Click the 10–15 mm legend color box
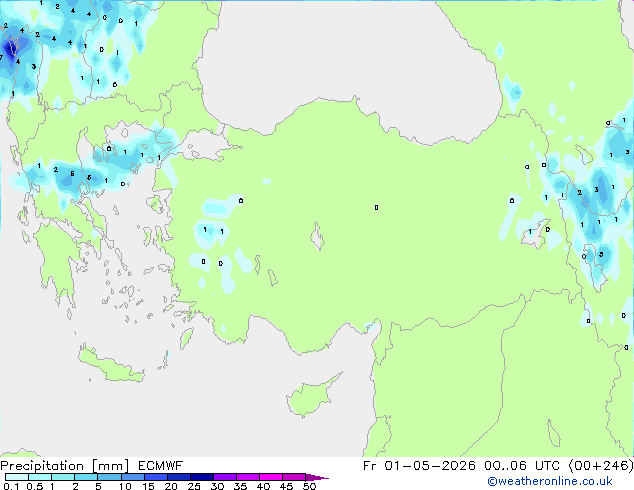Viewport: 634px width, 490px height. (132, 477)
